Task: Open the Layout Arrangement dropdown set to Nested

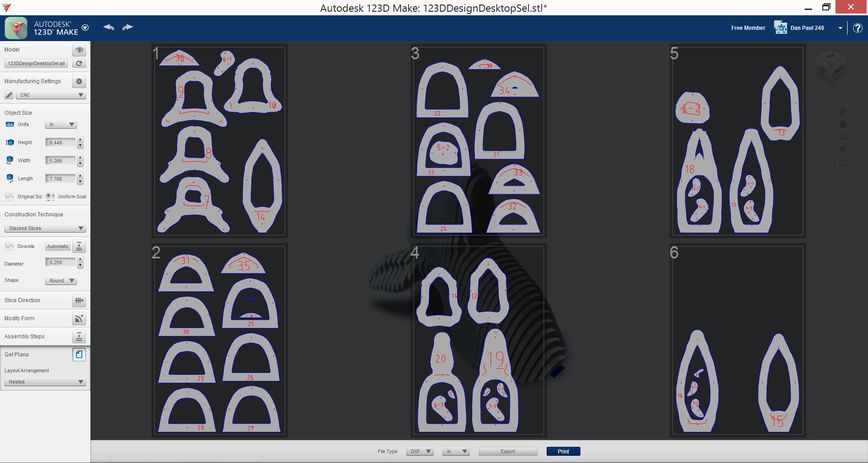Action: click(x=45, y=382)
